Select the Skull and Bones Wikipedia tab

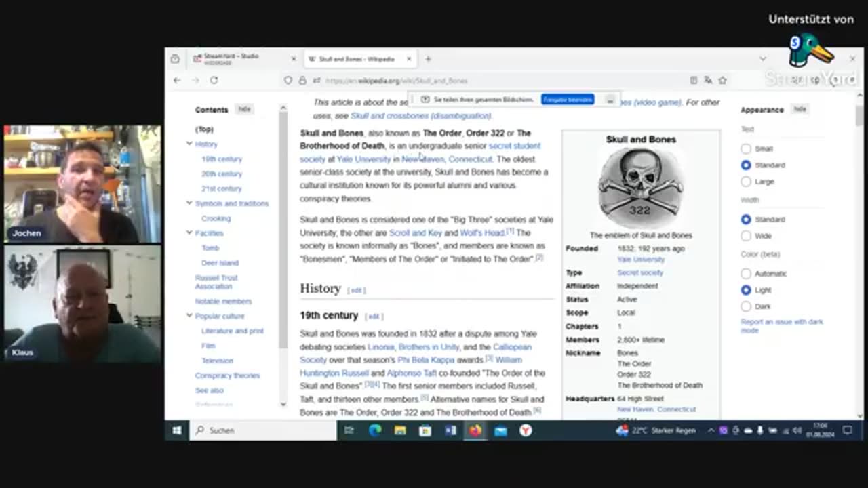click(x=360, y=59)
